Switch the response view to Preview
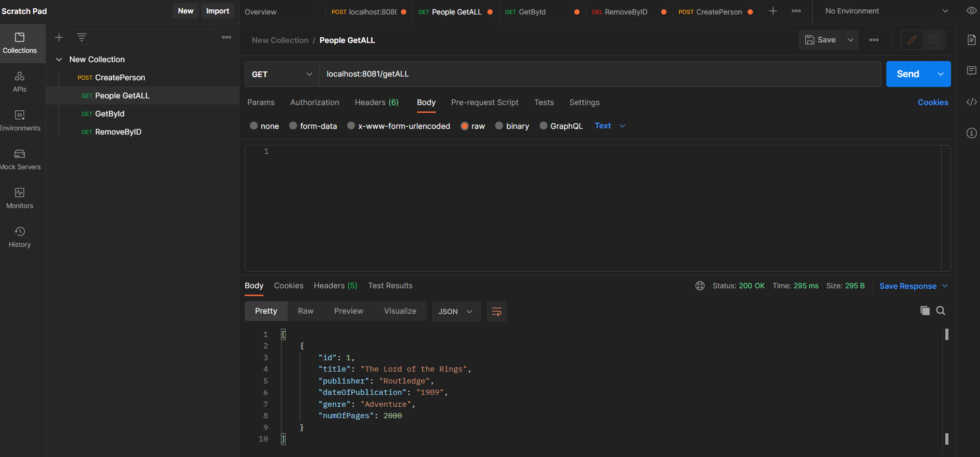980x457 pixels. 349,311
